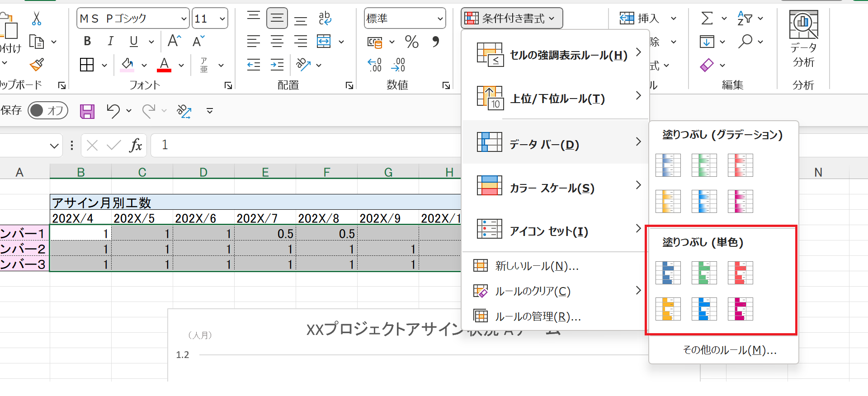The image size is (868, 396).
Task: Click the percent style icon
Action: coord(411,42)
